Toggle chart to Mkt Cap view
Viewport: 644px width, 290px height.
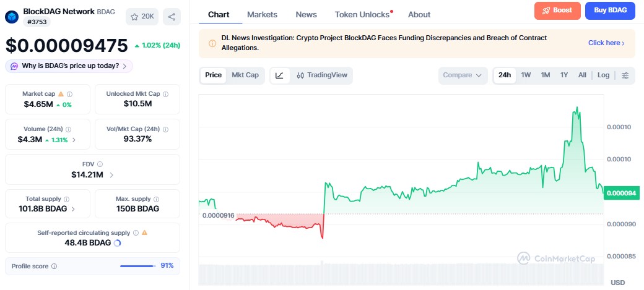tap(245, 75)
